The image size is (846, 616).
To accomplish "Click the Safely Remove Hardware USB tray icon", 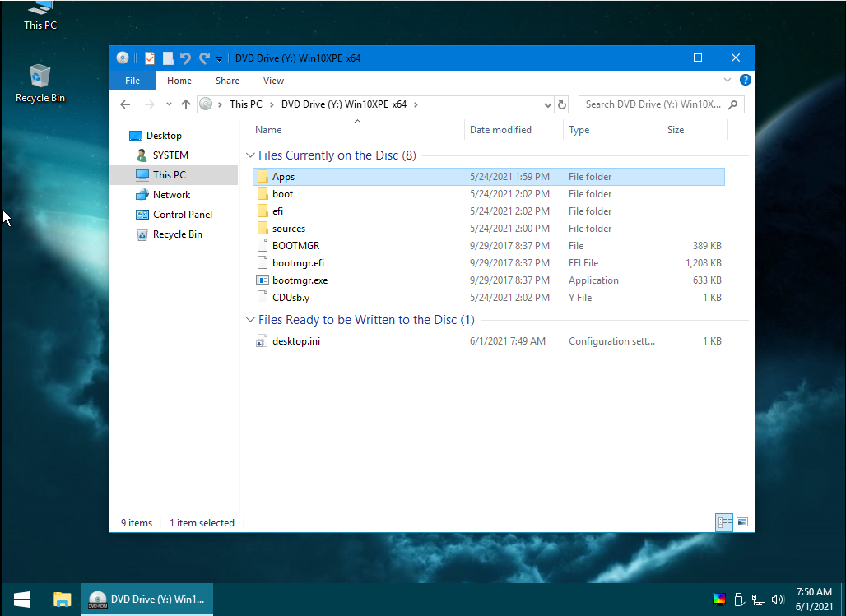I will tap(739, 600).
